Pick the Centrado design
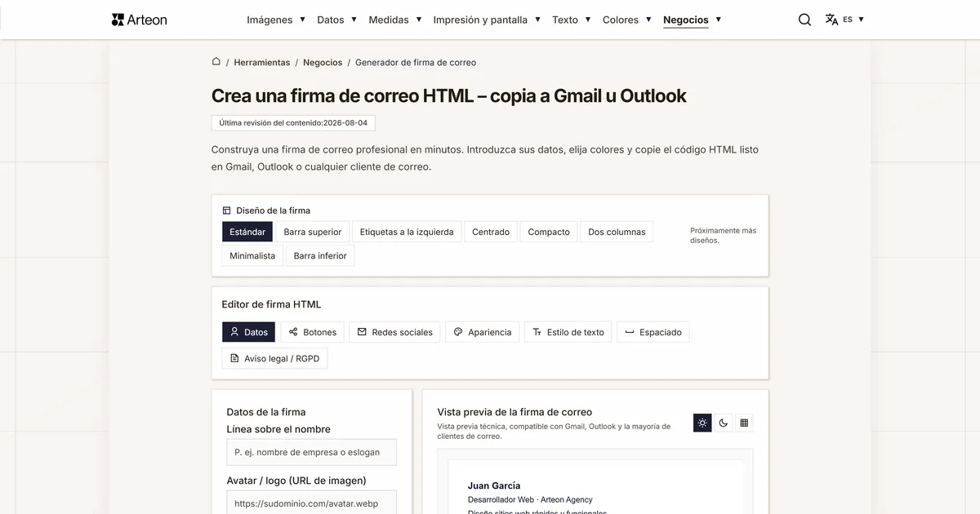 [x=491, y=232]
